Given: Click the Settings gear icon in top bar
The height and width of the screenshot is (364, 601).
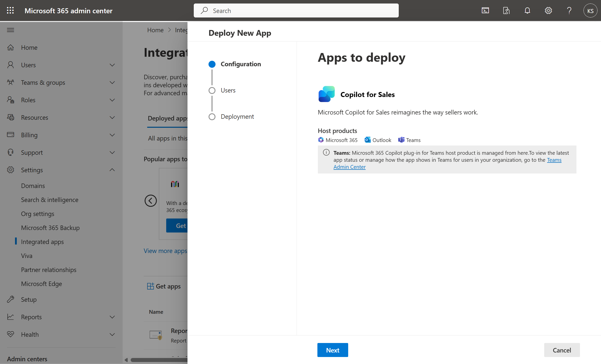Looking at the screenshot, I should click(549, 10).
